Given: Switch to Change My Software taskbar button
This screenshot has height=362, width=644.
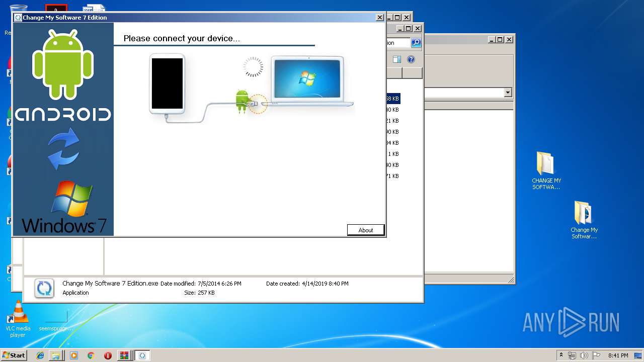Looking at the screenshot, I should [142, 355].
